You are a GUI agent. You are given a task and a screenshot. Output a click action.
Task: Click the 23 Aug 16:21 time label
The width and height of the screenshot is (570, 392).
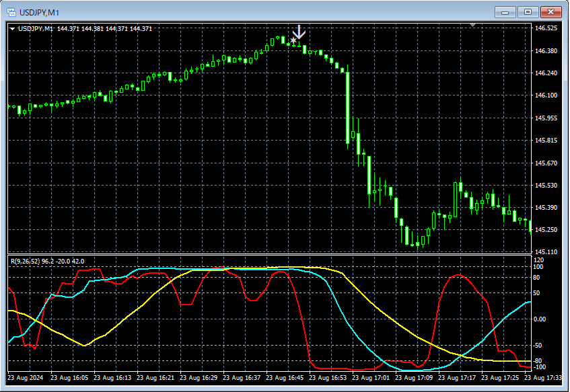coord(155,377)
